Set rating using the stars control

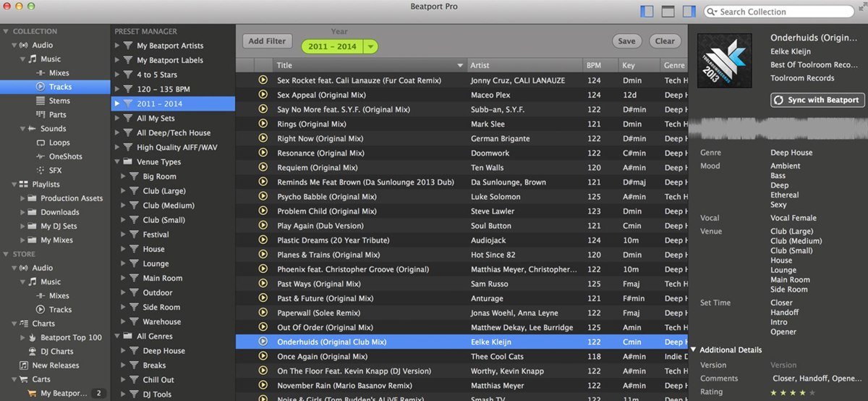[792, 392]
